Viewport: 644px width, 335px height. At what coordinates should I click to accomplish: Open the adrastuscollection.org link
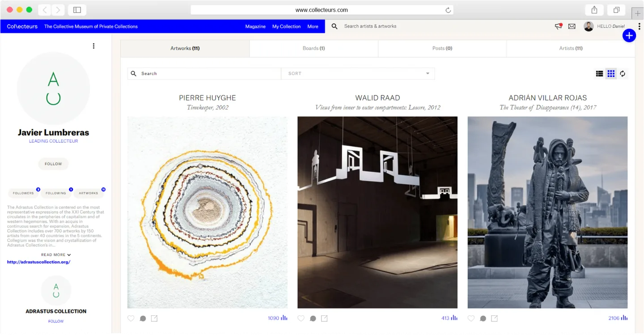(38, 262)
